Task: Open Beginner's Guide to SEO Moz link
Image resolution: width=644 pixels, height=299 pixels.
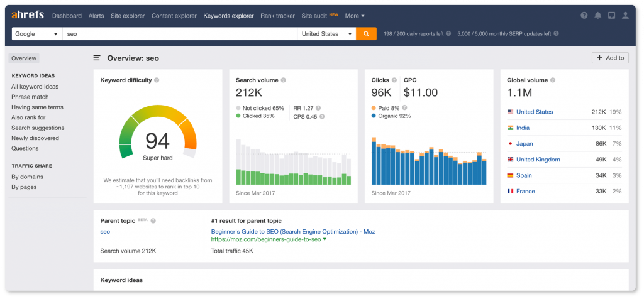Action: click(293, 232)
